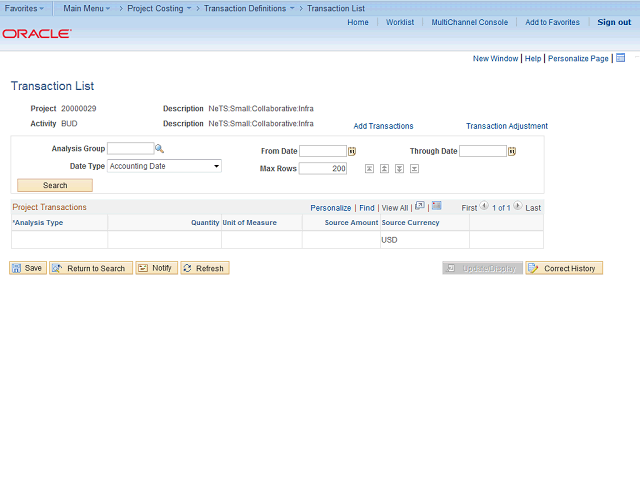
Task: Click the next rows navigation icon
Action: click(x=400, y=169)
